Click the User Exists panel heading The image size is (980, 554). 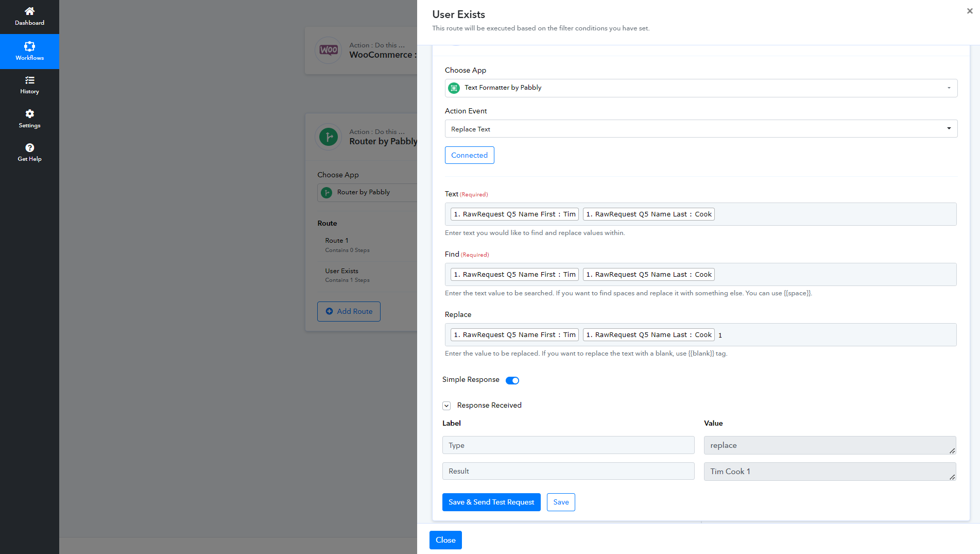click(x=458, y=14)
